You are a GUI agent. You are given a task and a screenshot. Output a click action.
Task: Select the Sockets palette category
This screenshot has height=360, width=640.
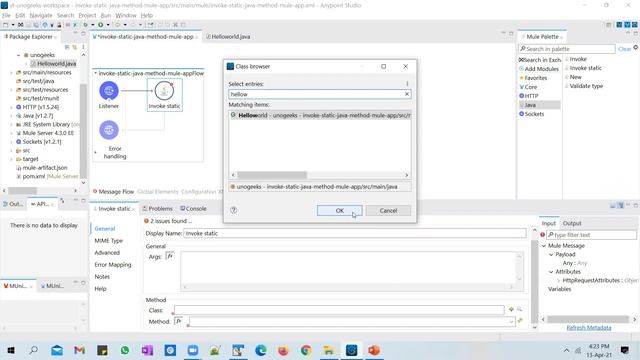[531, 114]
